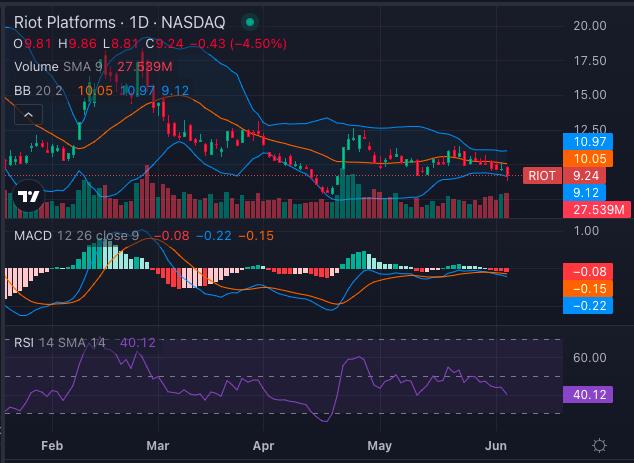This screenshot has height=463, width=634.
Task: Click the May date on time axis
Action: [x=379, y=446]
